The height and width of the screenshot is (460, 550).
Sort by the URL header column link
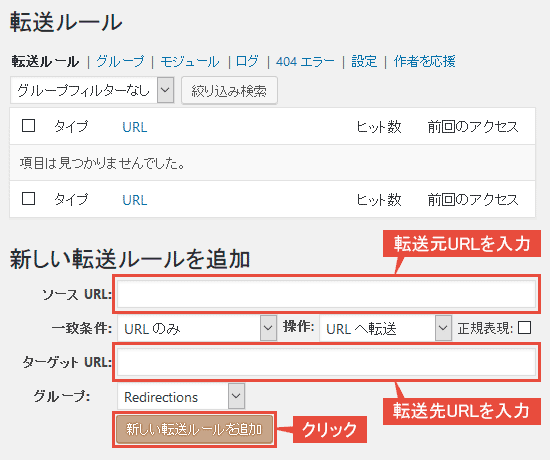(x=135, y=127)
